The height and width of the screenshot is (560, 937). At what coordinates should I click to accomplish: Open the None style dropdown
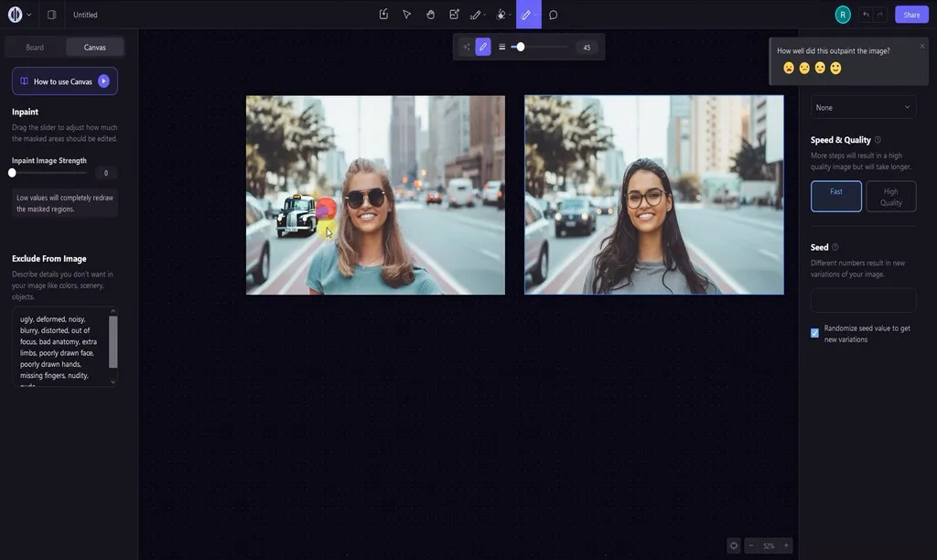tap(861, 107)
